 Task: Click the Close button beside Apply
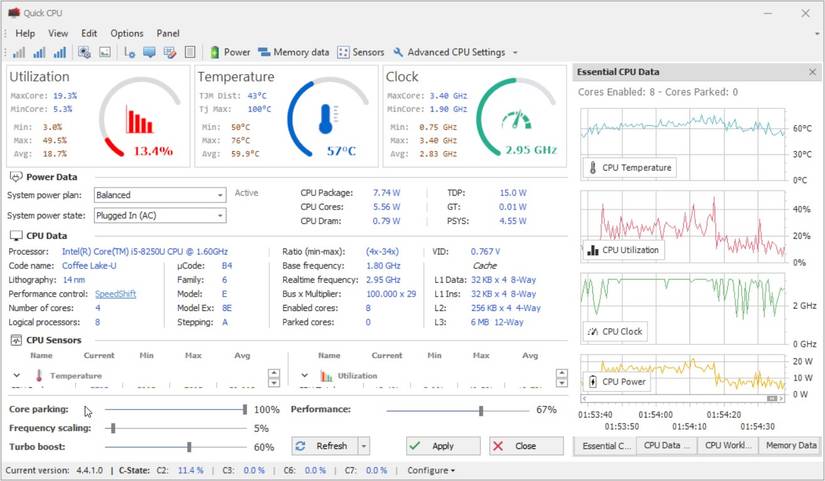click(526, 446)
